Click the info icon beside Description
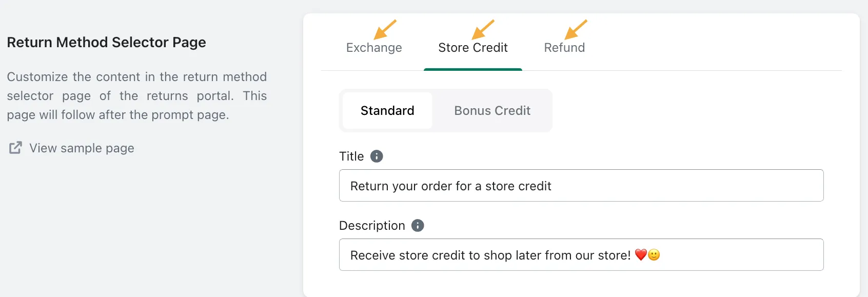Viewport: 868px width, 297px height. pyautogui.click(x=418, y=226)
